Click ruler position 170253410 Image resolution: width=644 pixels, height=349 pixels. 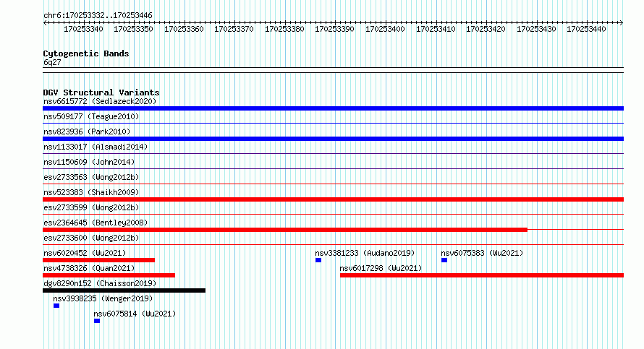coord(436,29)
